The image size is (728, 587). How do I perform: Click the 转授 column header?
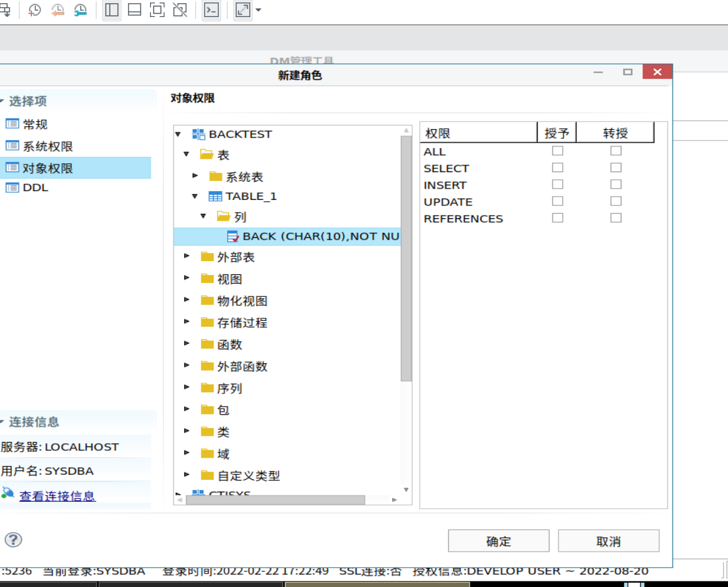(615, 133)
